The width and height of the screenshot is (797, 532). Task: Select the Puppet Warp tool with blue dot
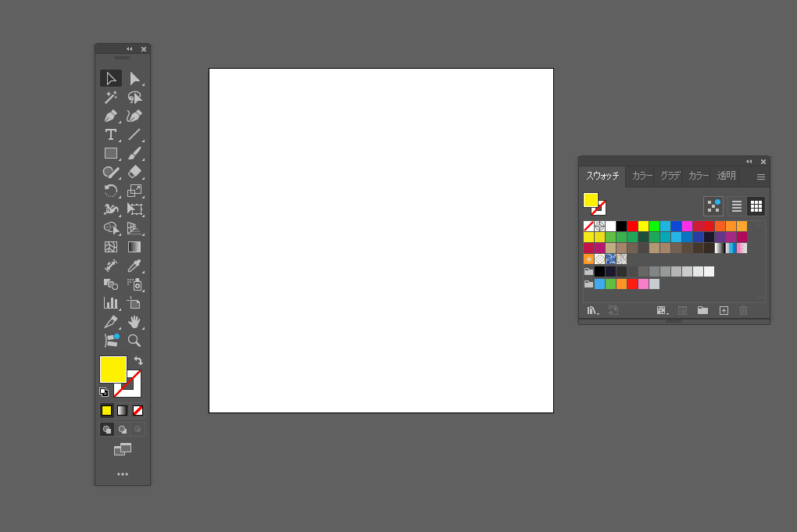click(x=111, y=341)
